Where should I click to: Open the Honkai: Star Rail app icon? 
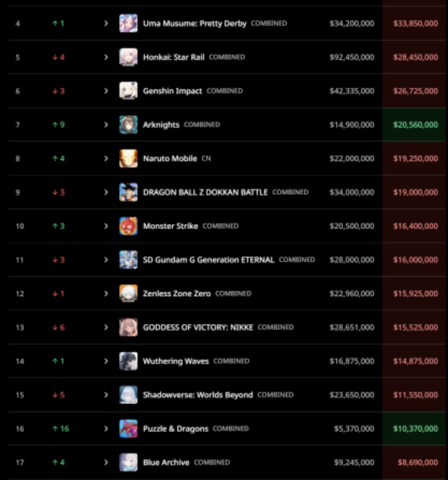[x=128, y=57]
